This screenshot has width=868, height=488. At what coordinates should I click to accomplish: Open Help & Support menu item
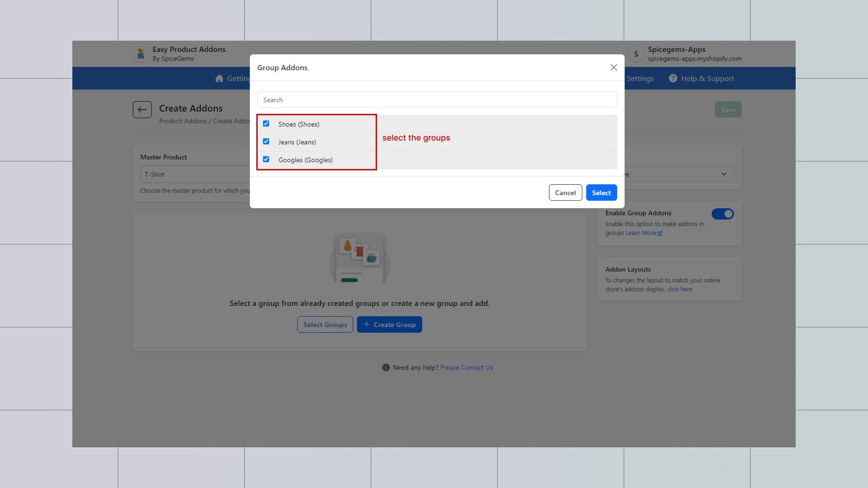[x=707, y=79]
